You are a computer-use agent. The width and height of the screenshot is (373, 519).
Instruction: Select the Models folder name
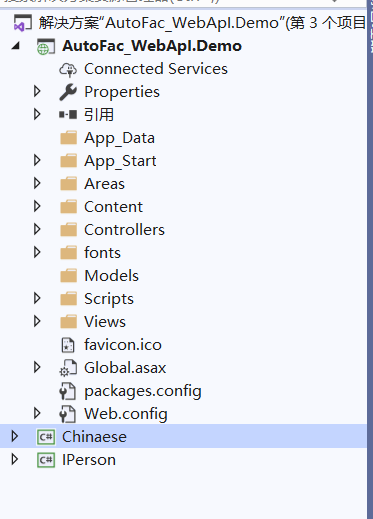click(112, 276)
